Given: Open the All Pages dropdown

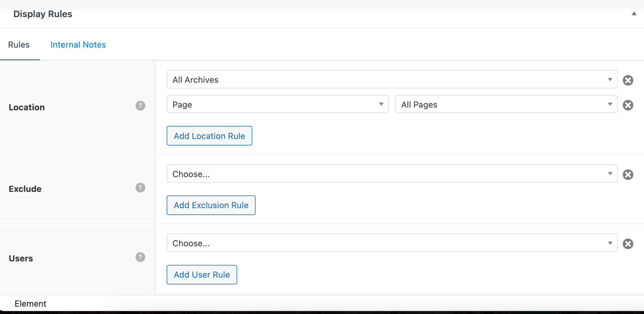Looking at the screenshot, I should [x=506, y=104].
